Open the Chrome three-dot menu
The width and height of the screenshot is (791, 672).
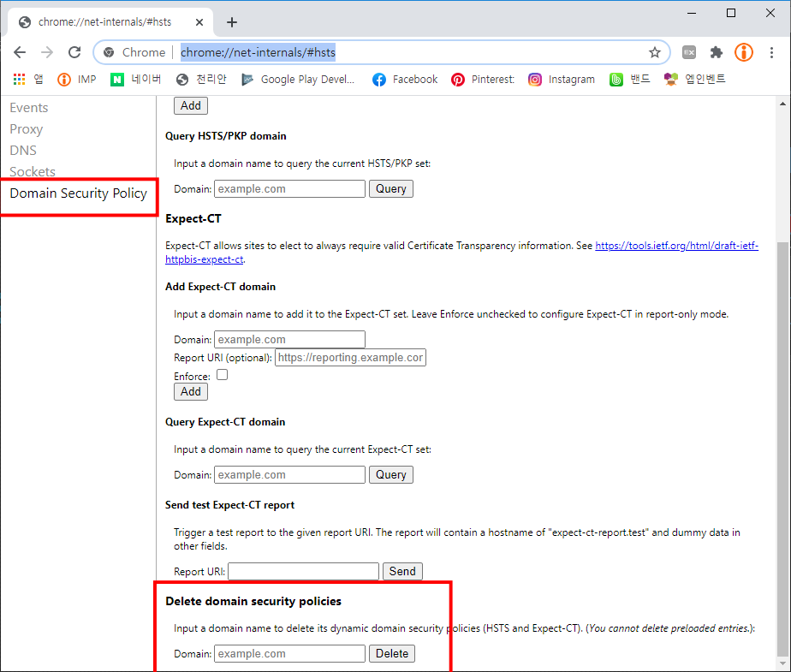pos(771,52)
